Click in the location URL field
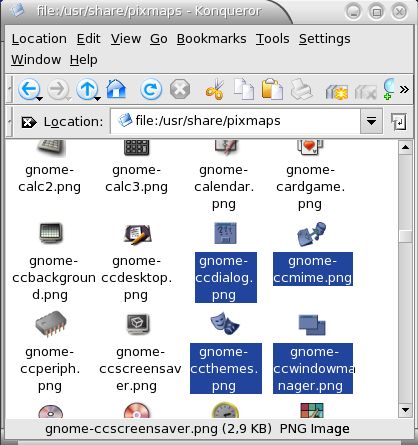The image size is (418, 445). click(235, 121)
